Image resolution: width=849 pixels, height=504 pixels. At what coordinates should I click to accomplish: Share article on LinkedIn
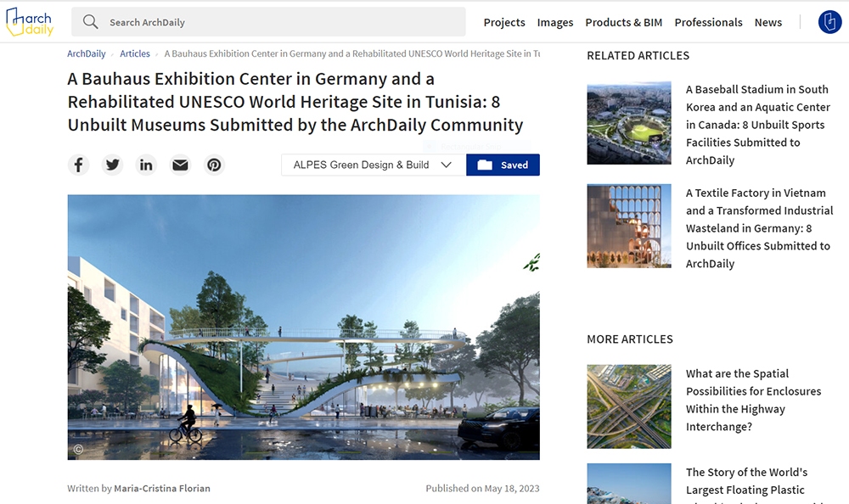click(x=146, y=165)
